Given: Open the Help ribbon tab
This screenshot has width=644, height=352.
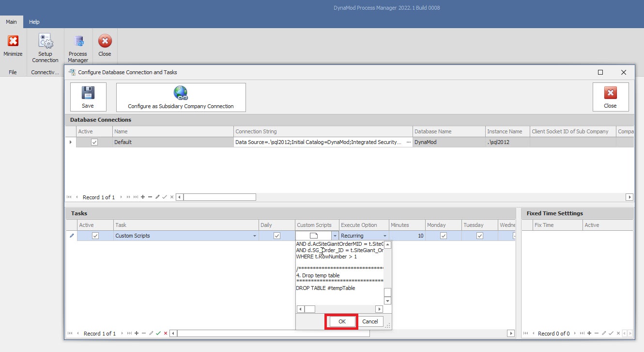Looking at the screenshot, I should pyautogui.click(x=34, y=22).
